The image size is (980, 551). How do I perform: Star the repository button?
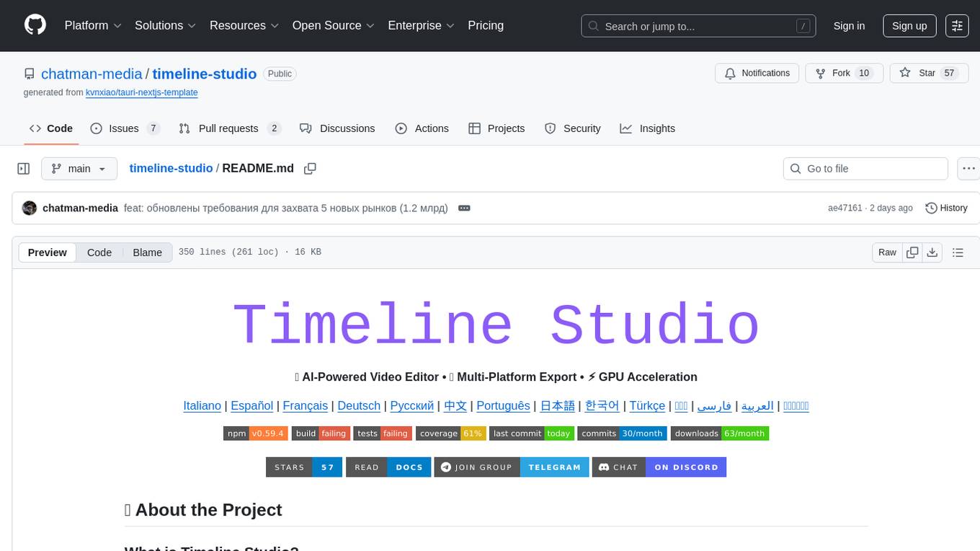(927, 73)
